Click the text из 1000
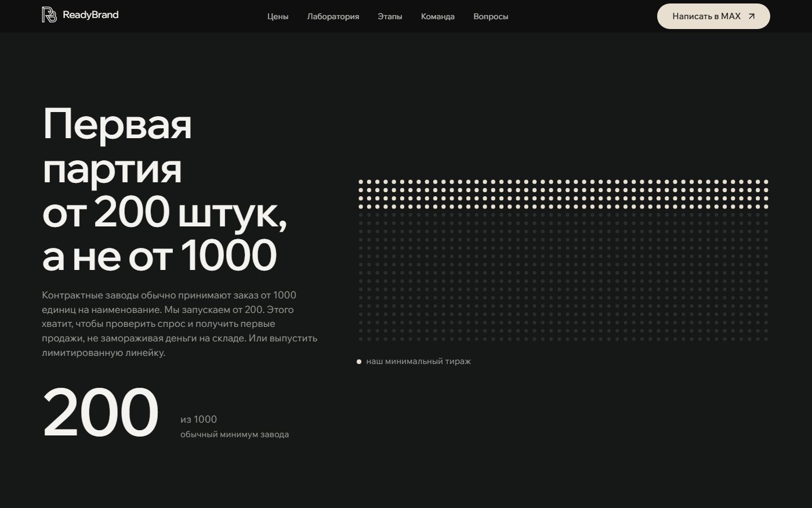Screen dimensions: 812x508 tap(198, 419)
